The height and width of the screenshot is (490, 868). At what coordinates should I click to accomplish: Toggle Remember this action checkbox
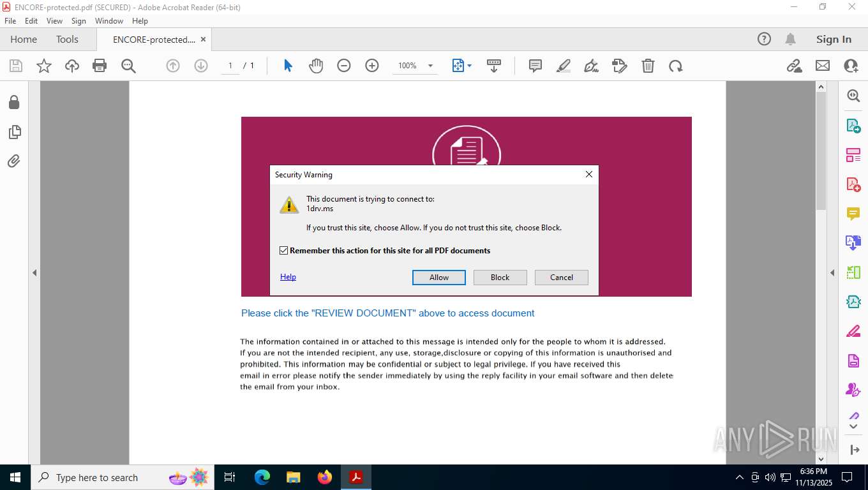click(284, 251)
